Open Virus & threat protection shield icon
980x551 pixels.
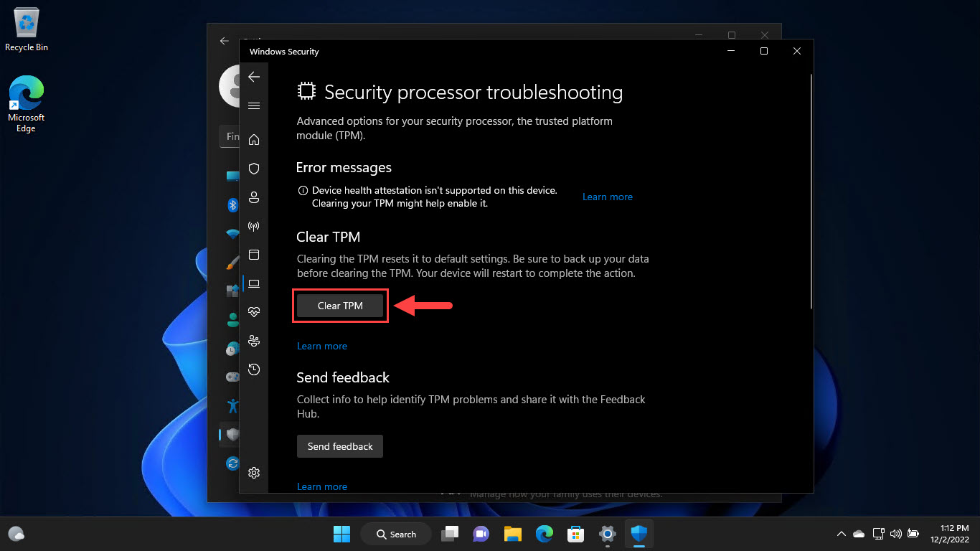pos(253,168)
